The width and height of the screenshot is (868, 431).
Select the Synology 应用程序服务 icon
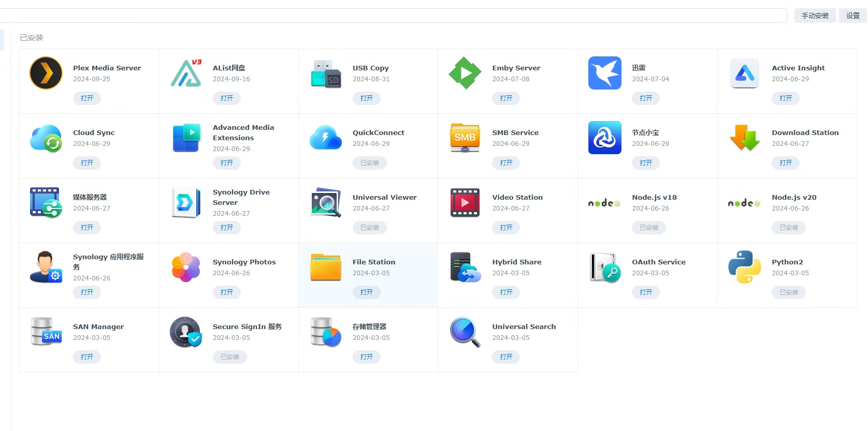pyautogui.click(x=46, y=267)
